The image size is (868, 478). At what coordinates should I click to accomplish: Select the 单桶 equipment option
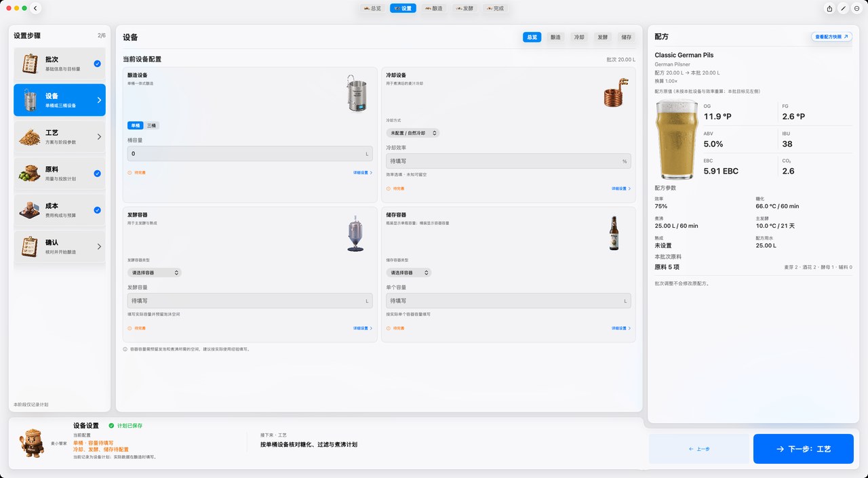[x=136, y=125]
